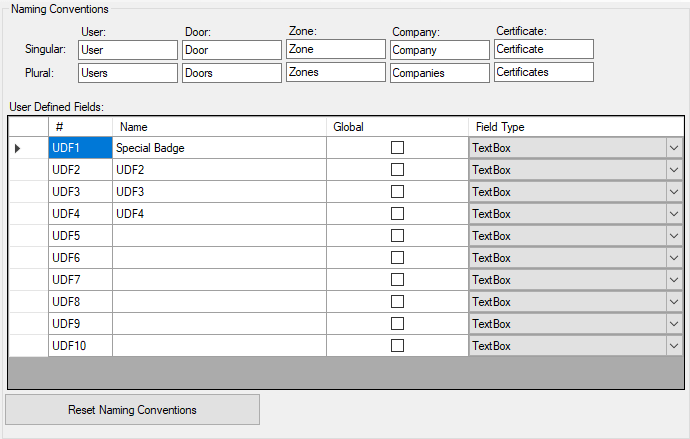Edit the singular Zone name field
This screenshot has height=439, width=690.
tap(336, 49)
